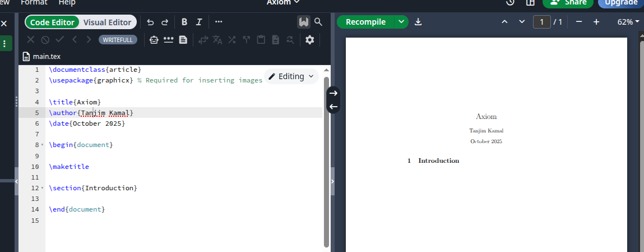Go to previous Writefull suggestion
The image size is (644, 252).
(75, 40)
